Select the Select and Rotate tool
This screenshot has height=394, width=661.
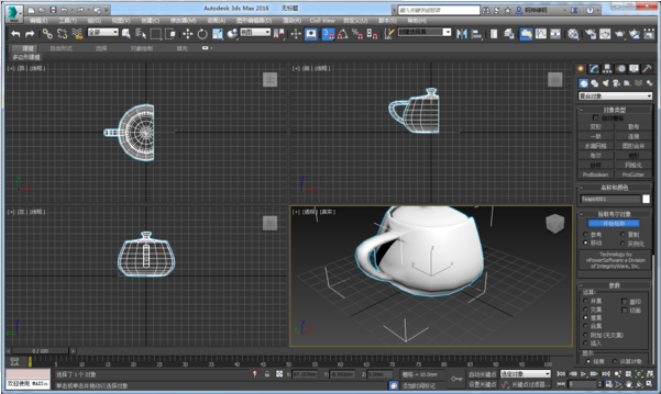click(x=202, y=34)
